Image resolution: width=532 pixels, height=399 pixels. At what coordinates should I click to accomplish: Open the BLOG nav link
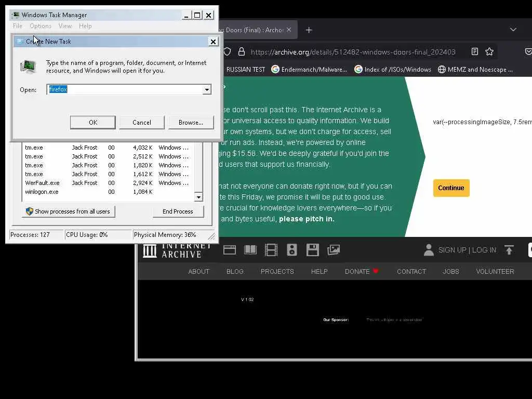pos(235,271)
